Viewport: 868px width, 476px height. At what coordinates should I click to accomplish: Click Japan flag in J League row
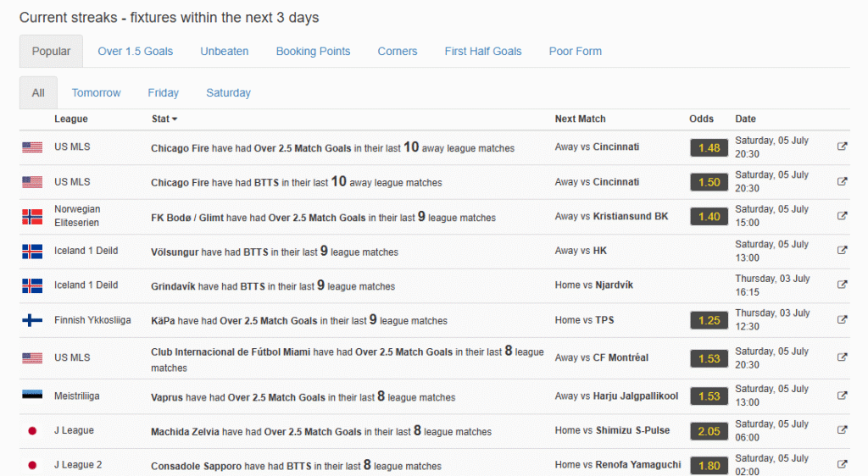pos(32,430)
